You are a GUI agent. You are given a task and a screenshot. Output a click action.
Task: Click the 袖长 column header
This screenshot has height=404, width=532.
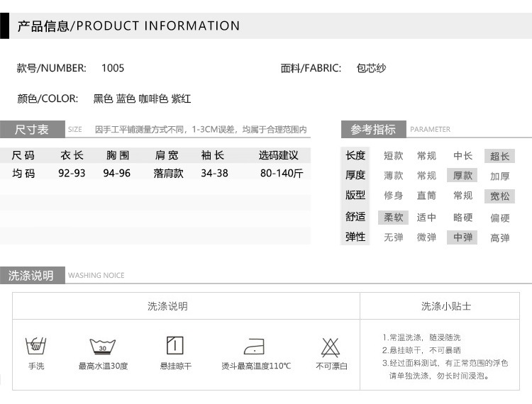(212, 155)
